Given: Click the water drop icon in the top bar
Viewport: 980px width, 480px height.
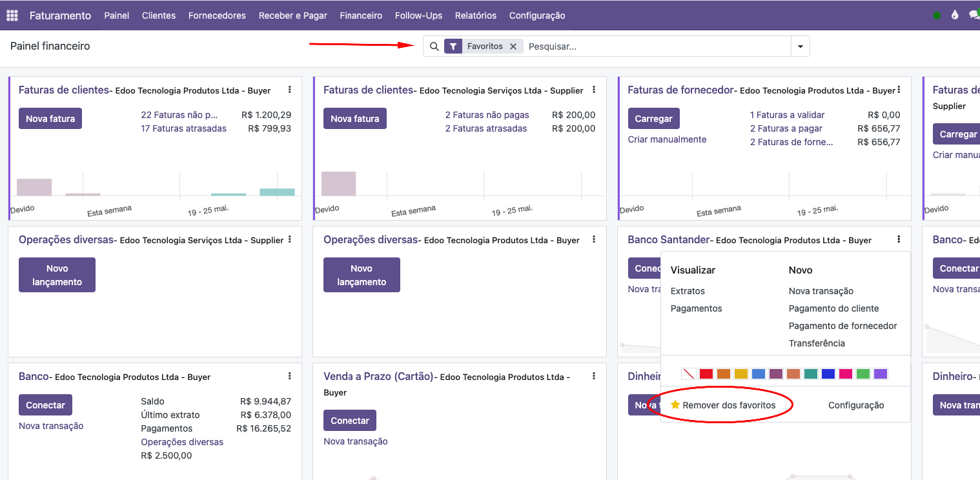Looking at the screenshot, I should click(955, 15).
